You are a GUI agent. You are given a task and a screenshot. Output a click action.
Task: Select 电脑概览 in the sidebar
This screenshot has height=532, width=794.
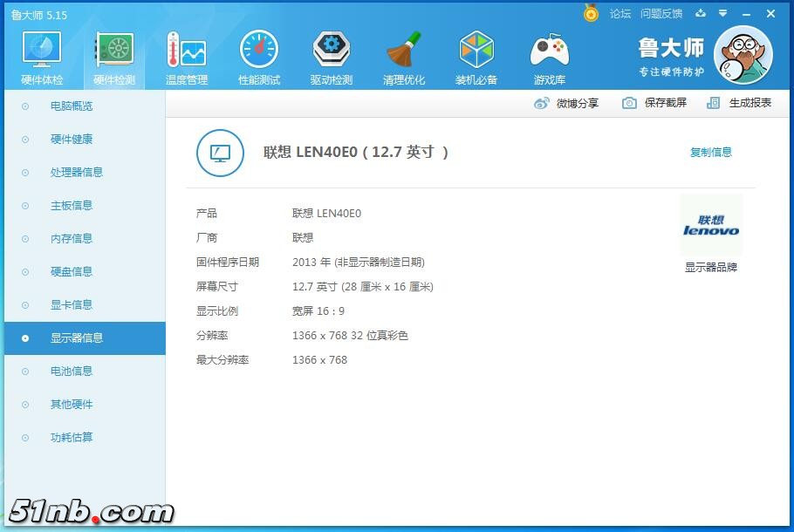click(x=72, y=106)
